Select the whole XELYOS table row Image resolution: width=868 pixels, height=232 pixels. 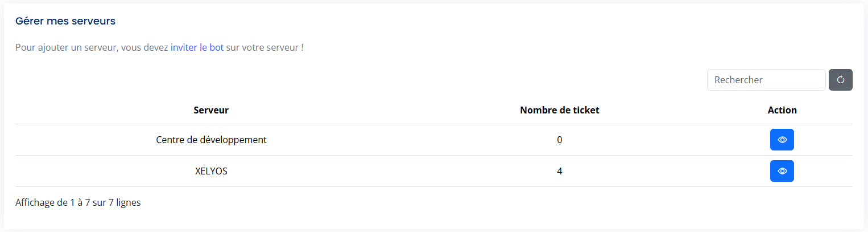(398, 171)
